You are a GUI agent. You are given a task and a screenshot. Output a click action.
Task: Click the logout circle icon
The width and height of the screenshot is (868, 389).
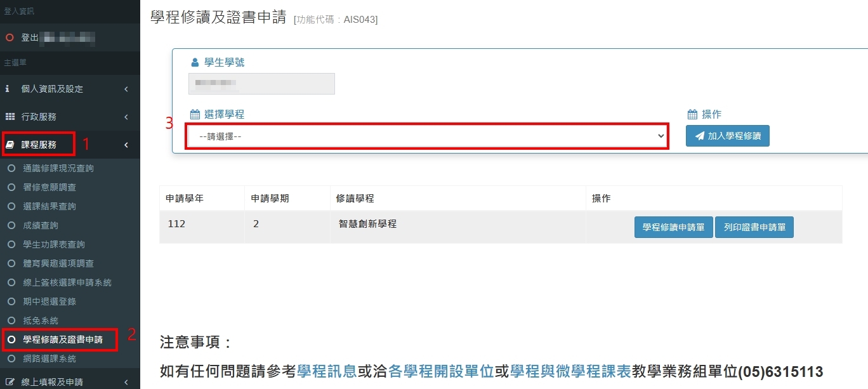10,38
